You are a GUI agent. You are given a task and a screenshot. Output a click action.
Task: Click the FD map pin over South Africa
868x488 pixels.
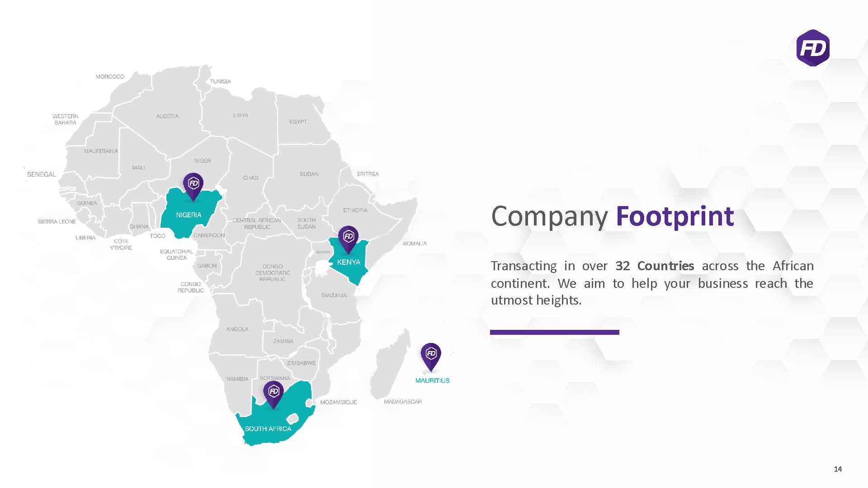274,394
